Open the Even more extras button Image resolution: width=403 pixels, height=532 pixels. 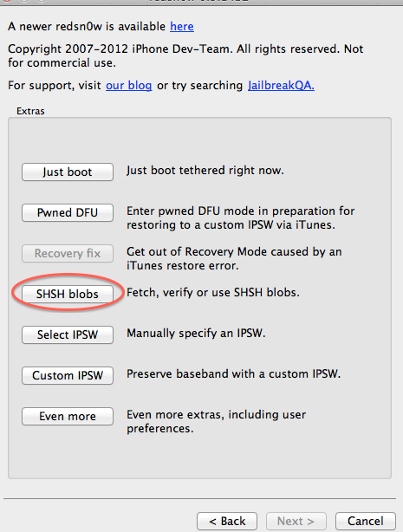pos(68,416)
